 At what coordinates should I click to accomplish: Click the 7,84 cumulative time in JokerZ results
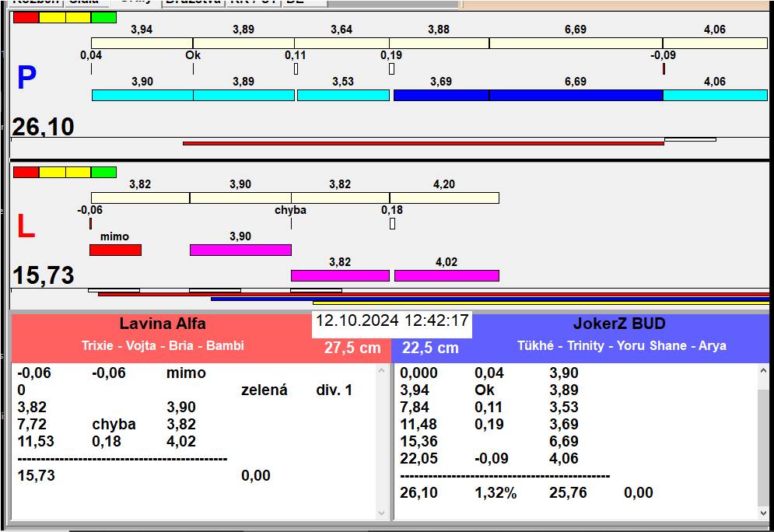(415, 407)
